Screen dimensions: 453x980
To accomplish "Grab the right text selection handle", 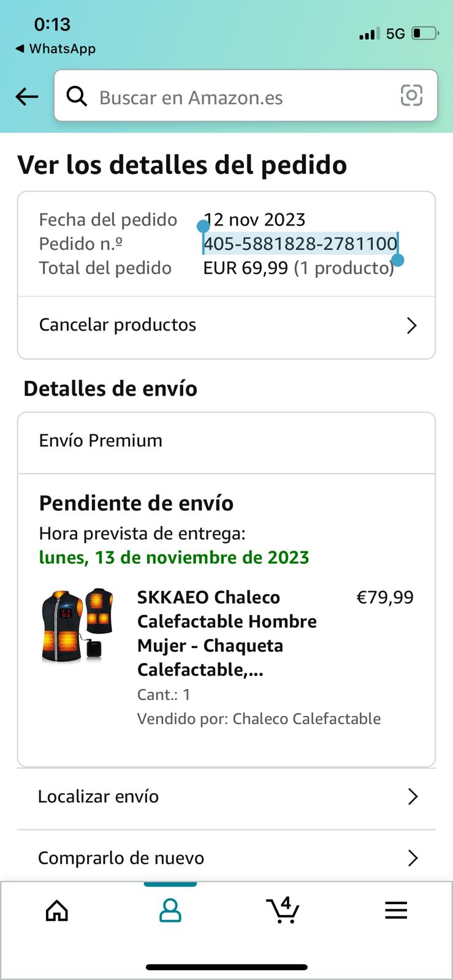I will [x=398, y=260].
